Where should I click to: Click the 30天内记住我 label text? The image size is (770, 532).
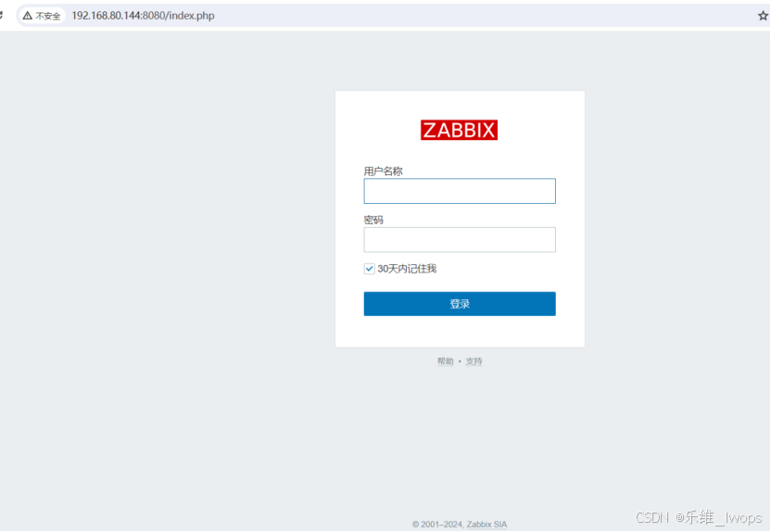coord(407,269)
